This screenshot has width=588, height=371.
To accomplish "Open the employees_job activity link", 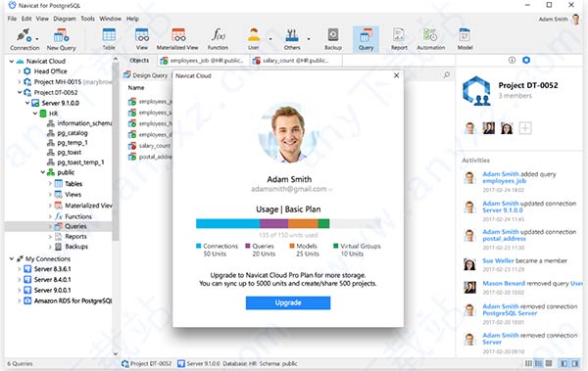I will [x=504, y=181].
